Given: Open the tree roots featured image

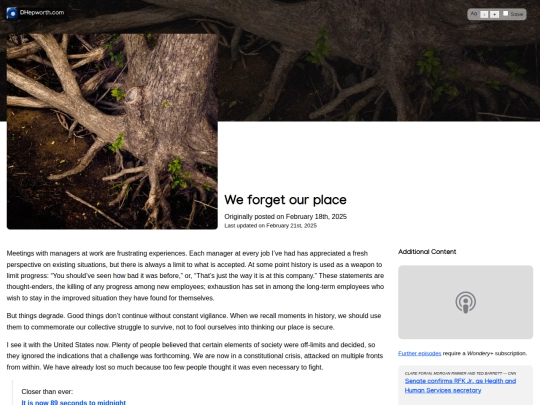Looking at the screenshot, I should tap(112, 131).
